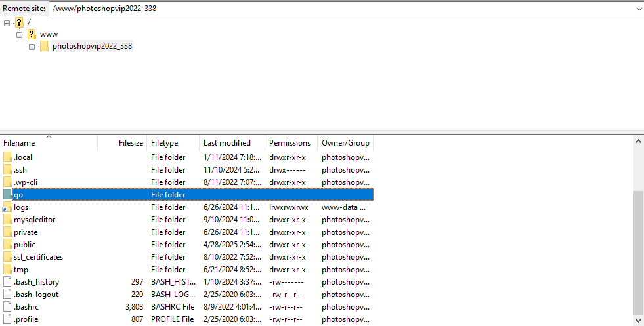Viewport: 644px width, 326px height.
Task: Click the www folder question-mark icon
Action: 32,34
